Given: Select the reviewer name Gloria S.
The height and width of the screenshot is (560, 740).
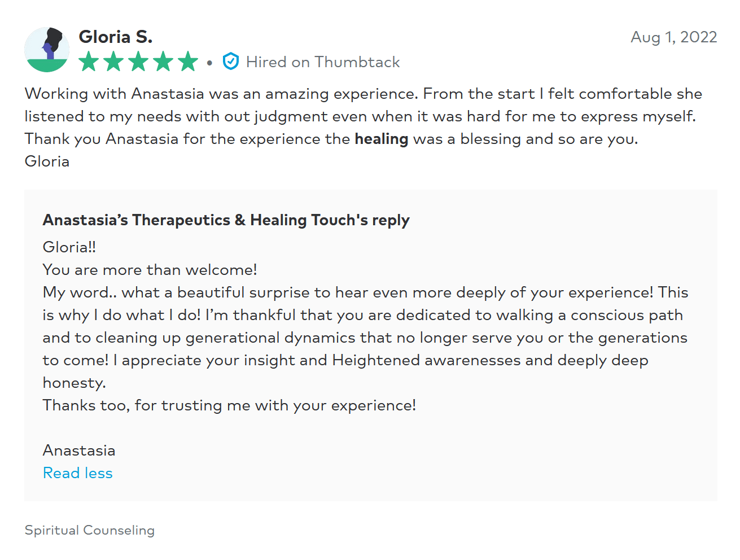Looking at the screenshot, I should [x=116, y=37].
